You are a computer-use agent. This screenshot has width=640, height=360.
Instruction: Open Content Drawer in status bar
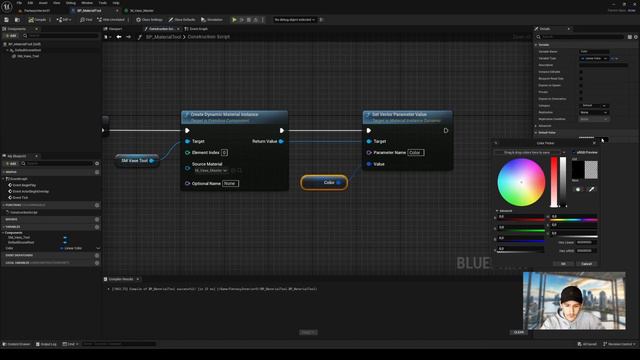(17, 344)
